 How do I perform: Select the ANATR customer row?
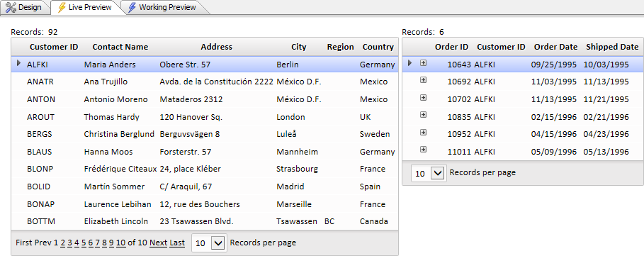pos(205,82)
